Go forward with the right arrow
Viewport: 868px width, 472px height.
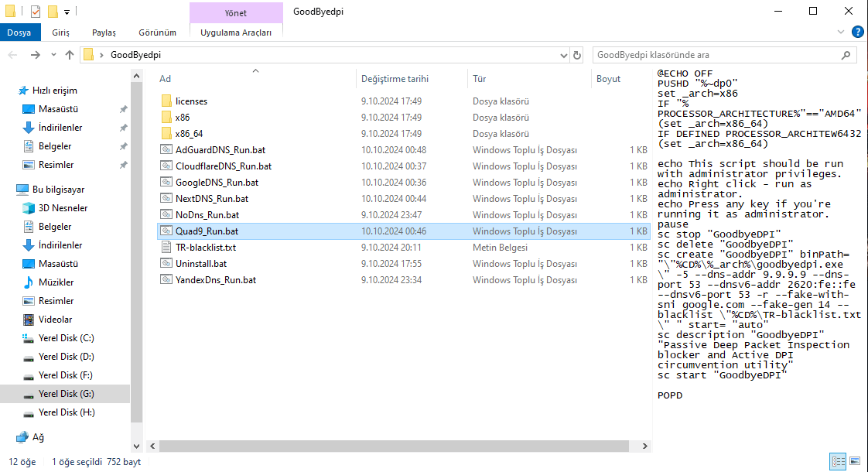[x=35, y=55]
